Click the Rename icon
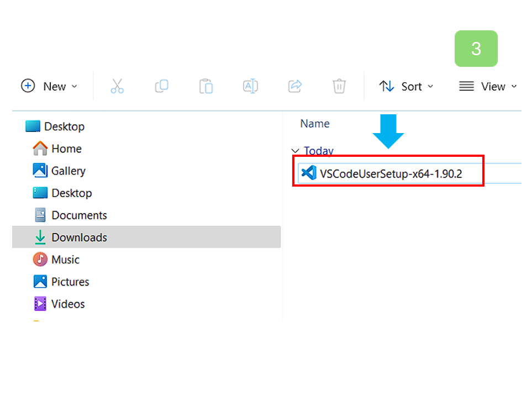This screenshot has width=532, height=397. pyautogui.click(x=250, y=86)
